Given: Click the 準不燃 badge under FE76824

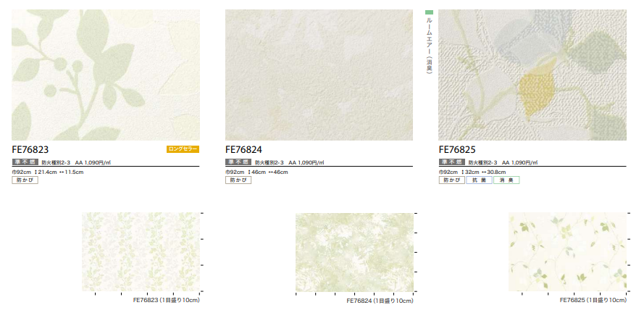Looking at the screenshot, I should pyautogui.click(x=238, y=162).
